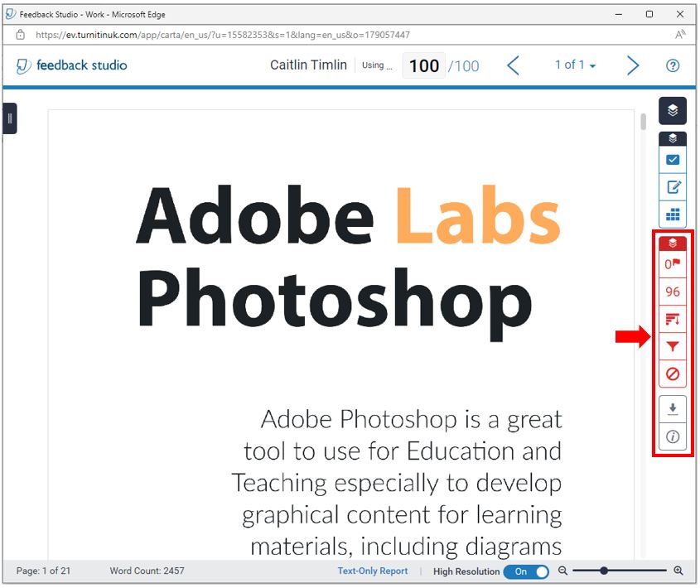Open submission info icon

pyautogui.click(x=673, y=436)
